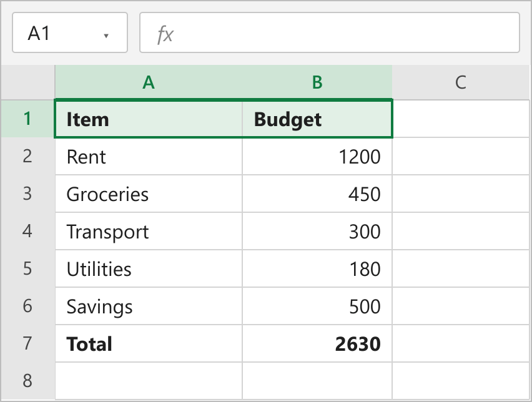Click the cell with value 500
Viewport: 532px width, 402px height.
point(317,306)
